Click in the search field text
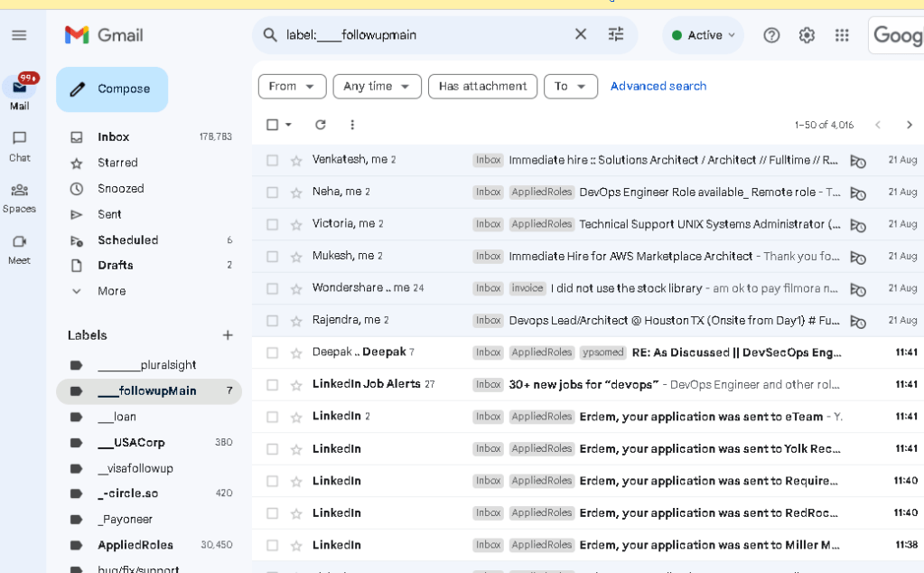The height and width of the screenshot is (573, 924). [351, 34]
